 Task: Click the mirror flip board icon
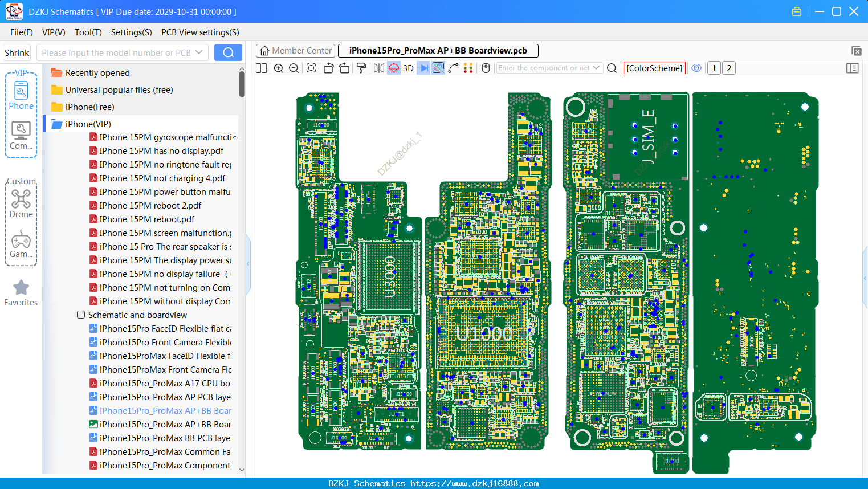[379, 68]
